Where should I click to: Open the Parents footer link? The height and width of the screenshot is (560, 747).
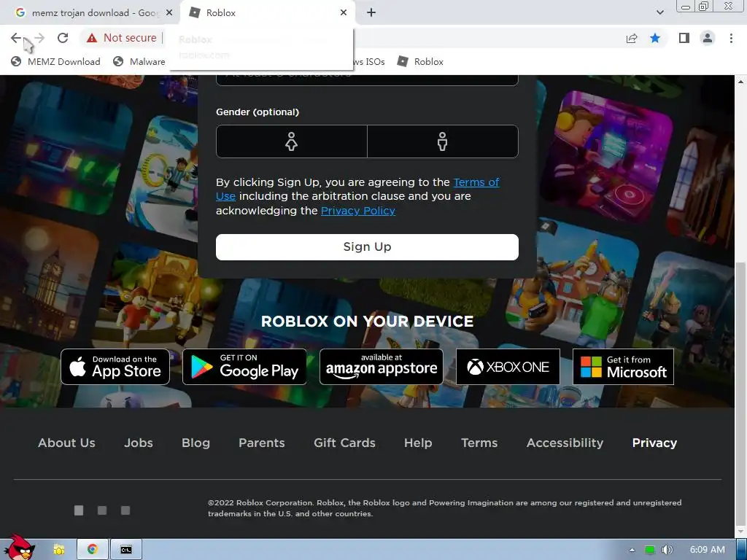[x=262, y=443]
